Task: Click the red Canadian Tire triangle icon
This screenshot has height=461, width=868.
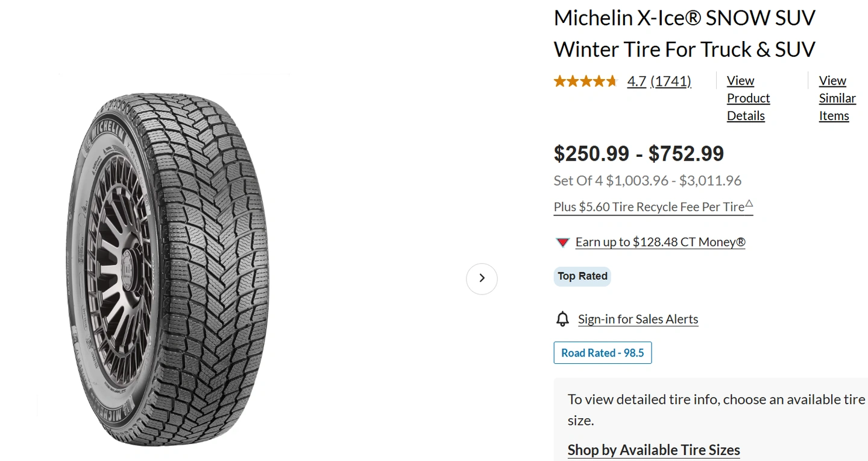Action: (562, 243)
